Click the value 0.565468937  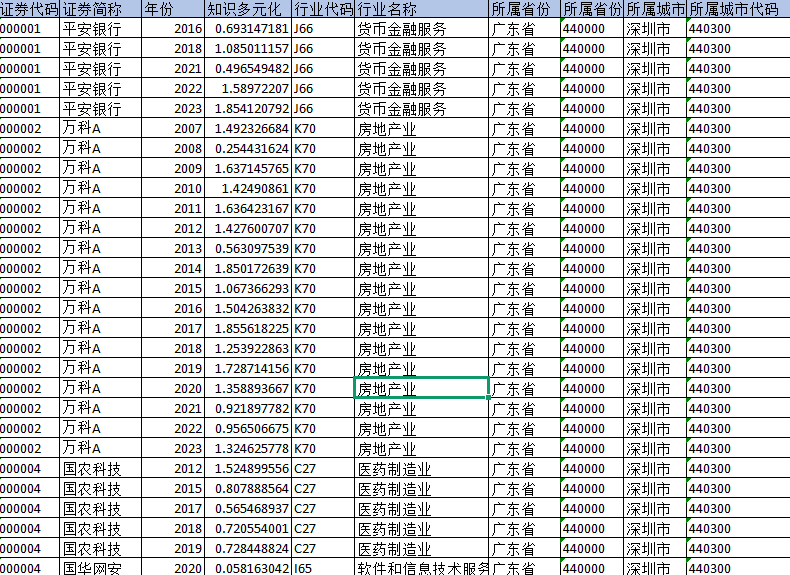tap(252, 508)
